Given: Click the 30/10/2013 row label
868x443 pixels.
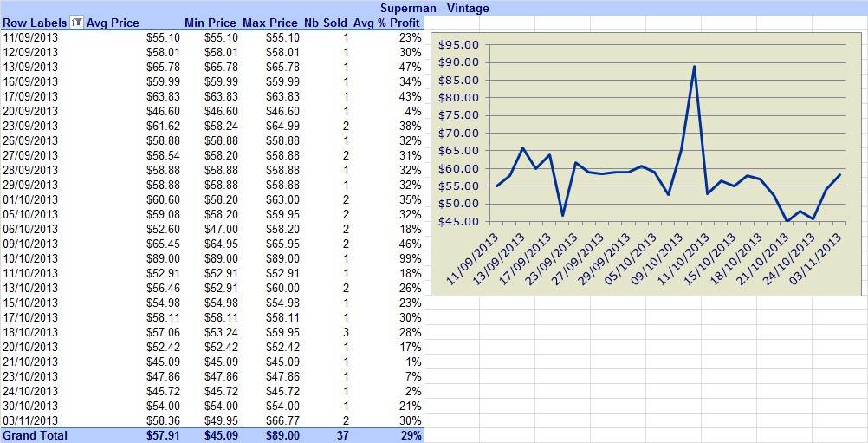Looking at the screenshot, I should pyautogui.click(x=30, y=406).
